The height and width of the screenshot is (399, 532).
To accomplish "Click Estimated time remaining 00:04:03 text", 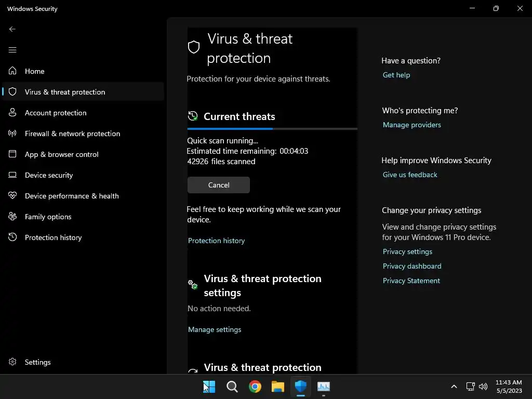I will tap(247, 151).
